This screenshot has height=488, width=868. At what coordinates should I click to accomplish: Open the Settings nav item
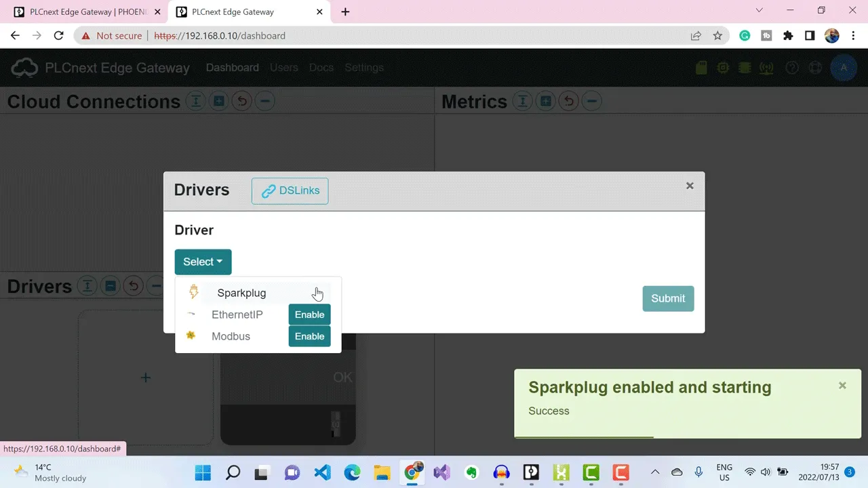pyautogui.click(x=364, y=68)
